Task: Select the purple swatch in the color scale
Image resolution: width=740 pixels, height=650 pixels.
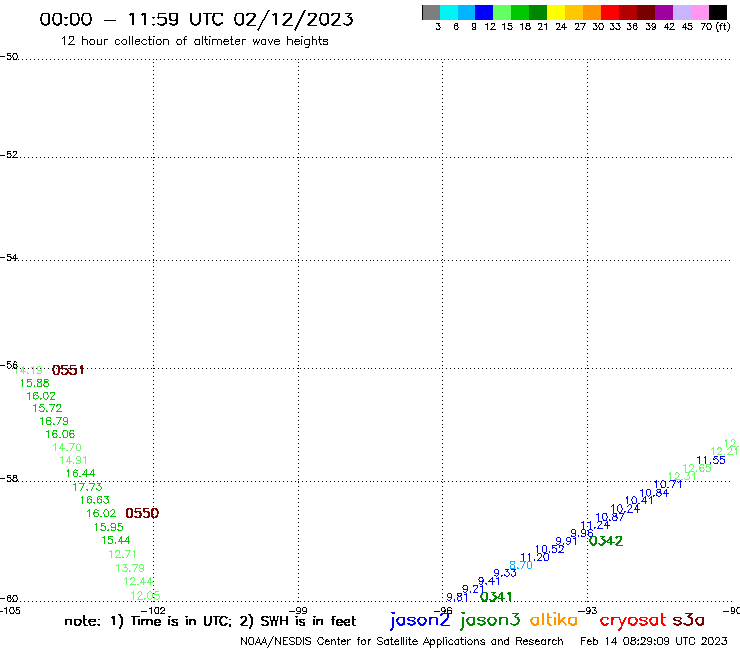Action: click(x=664, y=12)
